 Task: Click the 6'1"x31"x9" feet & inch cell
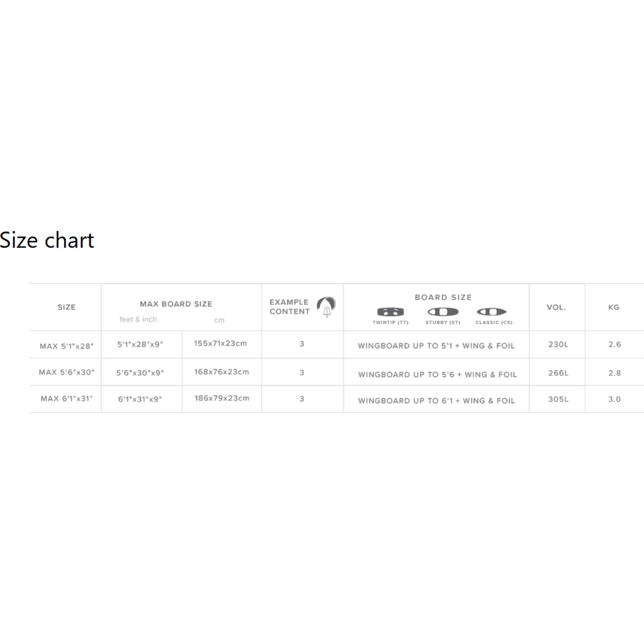click(140, 399)
